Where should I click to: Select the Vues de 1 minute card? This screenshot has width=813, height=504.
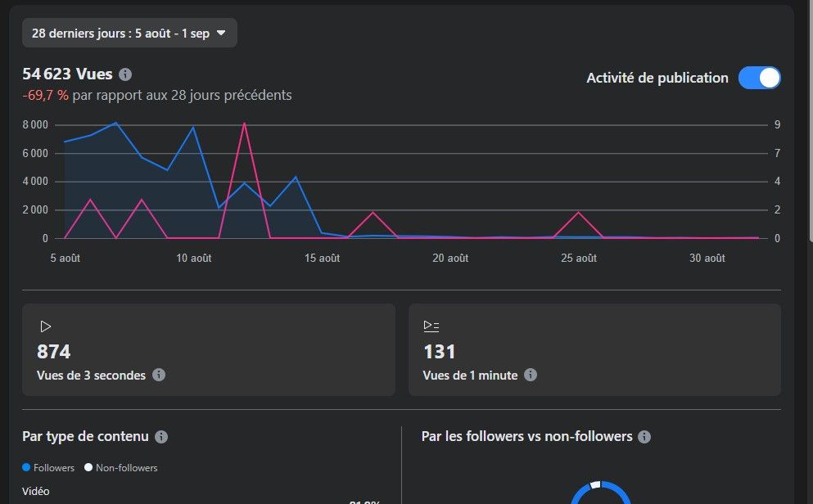click(x=594, y=349)
